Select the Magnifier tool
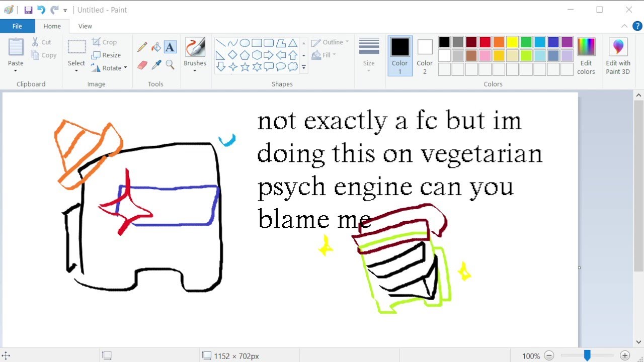The image size is (644, 362). tap(170, 65)
